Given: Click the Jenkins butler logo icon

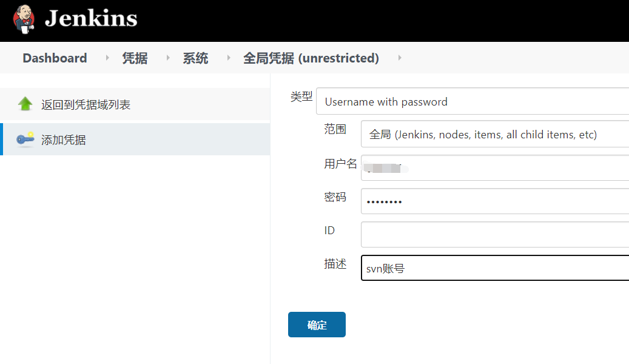Looking at the screenshot, I should 24,19.
